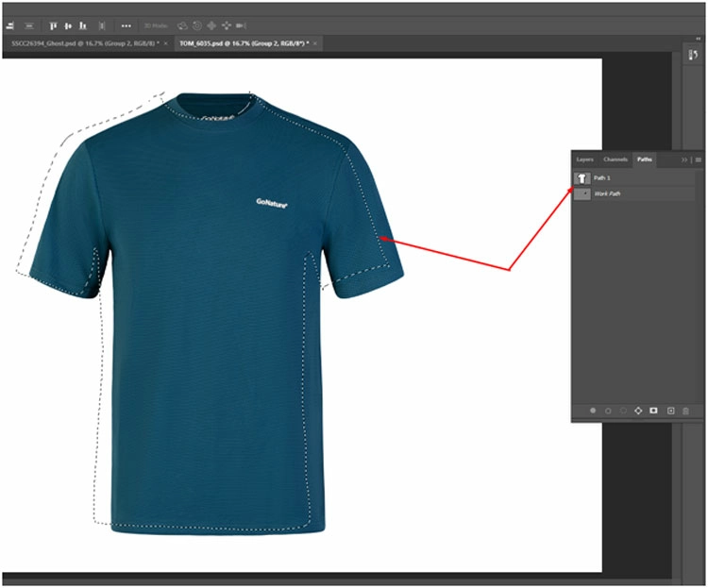Screen dimensions: 708x588
Task: Click the 3D camera scale icon
Action: point(241,25)
